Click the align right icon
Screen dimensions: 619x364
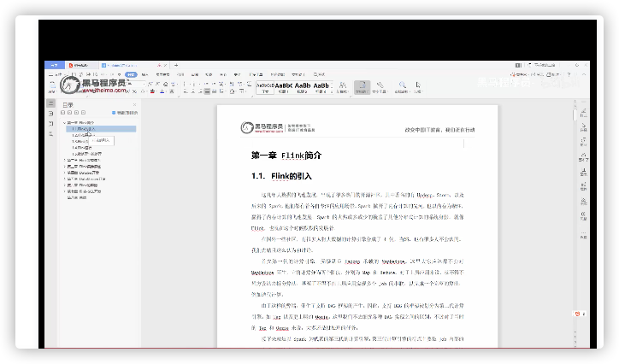click(200, 91)
